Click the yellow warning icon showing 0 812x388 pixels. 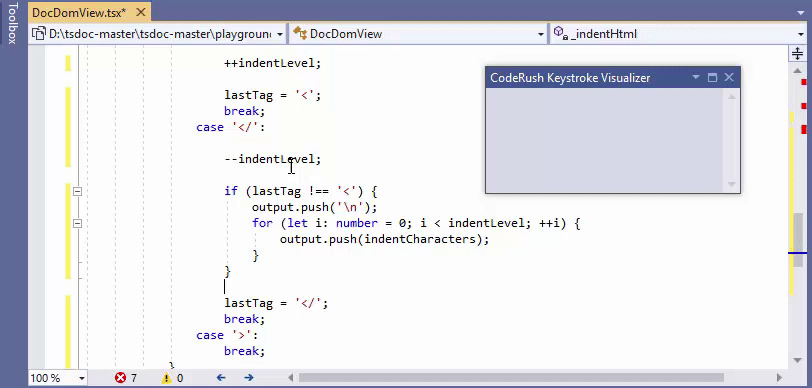166,378
